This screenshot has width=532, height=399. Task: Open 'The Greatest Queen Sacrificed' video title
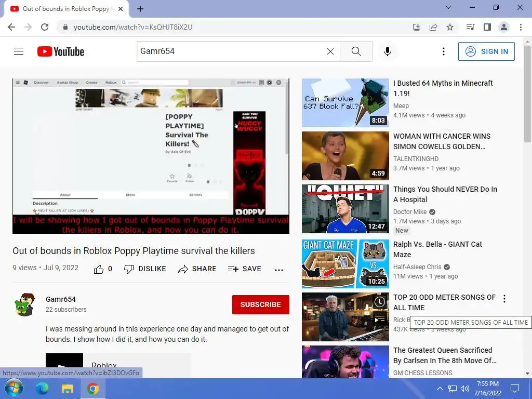pyautogui.click(x=445, y=355)
